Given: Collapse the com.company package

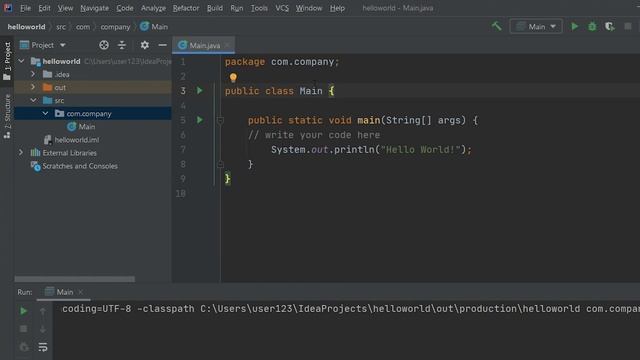Looking at the screenshot, I should tap(45, 113).
